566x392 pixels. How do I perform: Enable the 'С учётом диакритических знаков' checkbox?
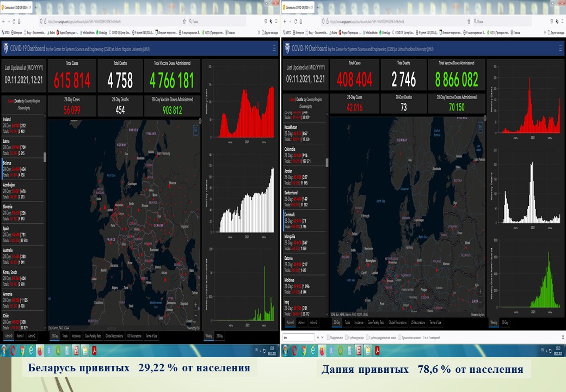(x=367, y=338)
